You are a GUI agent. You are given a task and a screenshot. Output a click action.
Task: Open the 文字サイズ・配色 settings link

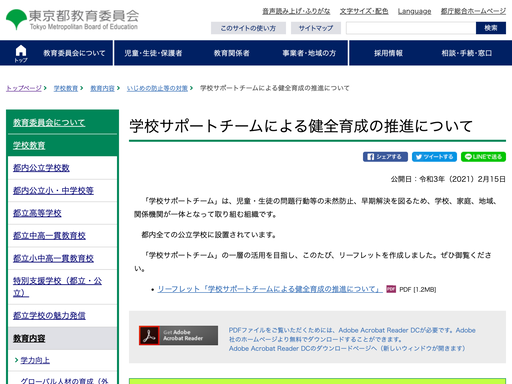[x=364, y=11]
